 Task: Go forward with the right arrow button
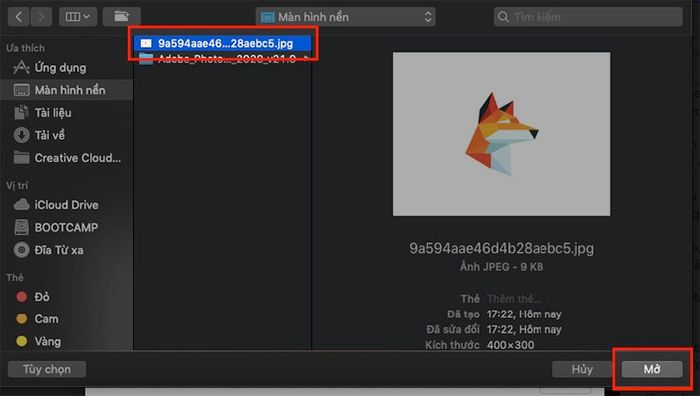tap(41, 17)
